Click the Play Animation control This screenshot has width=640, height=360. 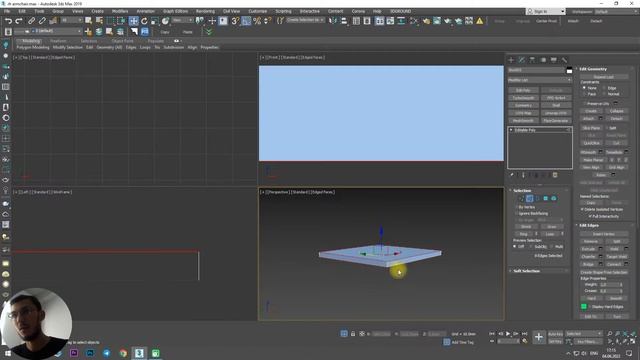pyautogui.click(x=508, y=333)
